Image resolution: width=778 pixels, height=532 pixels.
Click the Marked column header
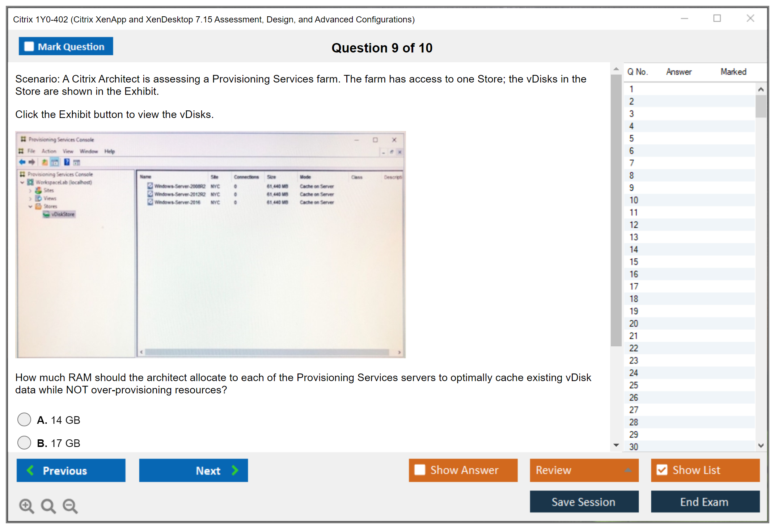click(733, 72)
